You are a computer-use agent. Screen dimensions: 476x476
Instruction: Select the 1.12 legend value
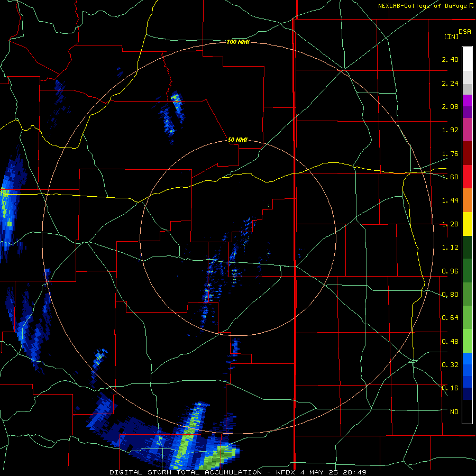click(450, 248)
